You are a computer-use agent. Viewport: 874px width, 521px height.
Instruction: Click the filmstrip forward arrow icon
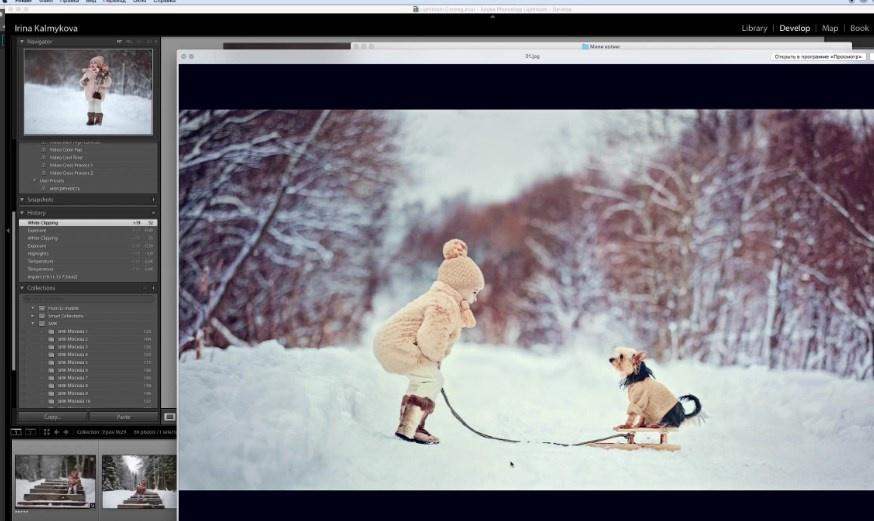(65, 432)
